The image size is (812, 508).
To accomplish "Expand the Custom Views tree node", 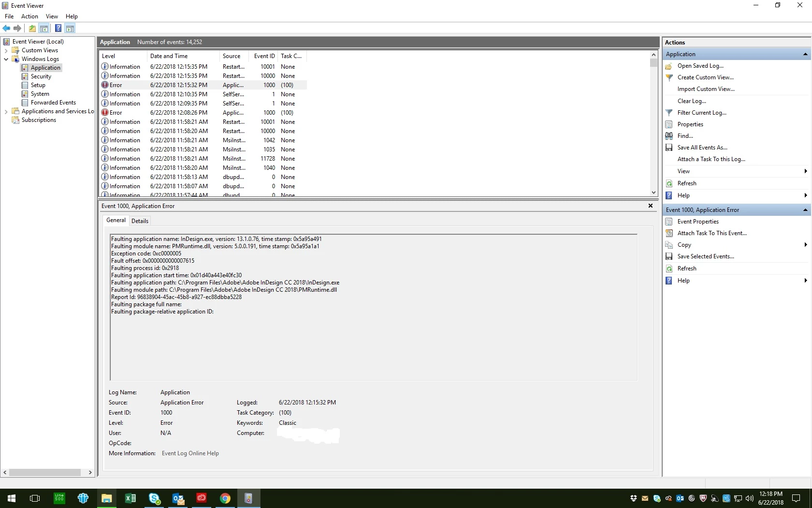I will pyautogui.click(x=6, y=50).
